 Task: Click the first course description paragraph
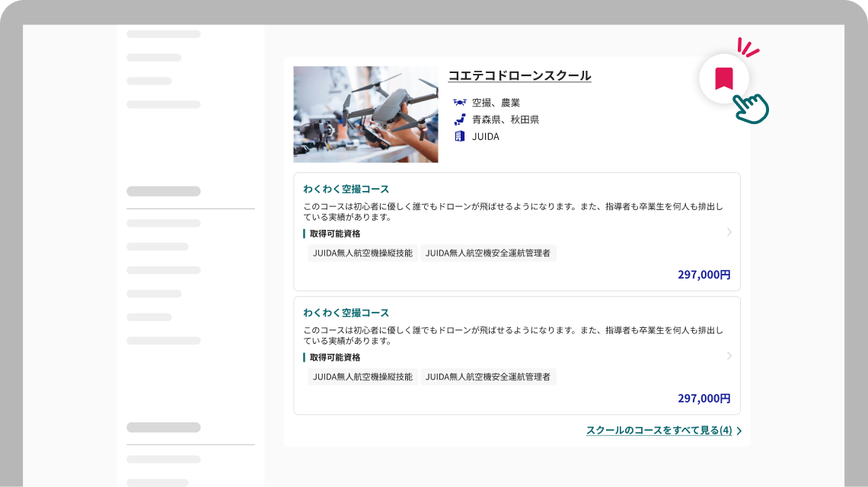click(513, 212)
